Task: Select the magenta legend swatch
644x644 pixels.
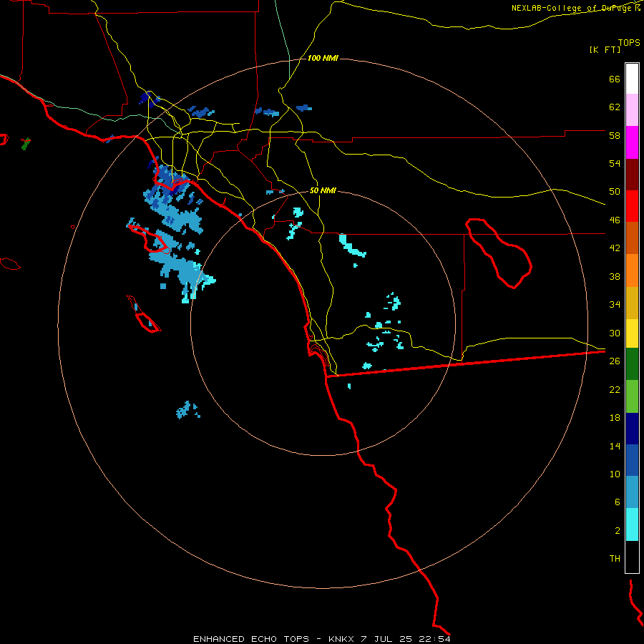Action: (632, 142)
